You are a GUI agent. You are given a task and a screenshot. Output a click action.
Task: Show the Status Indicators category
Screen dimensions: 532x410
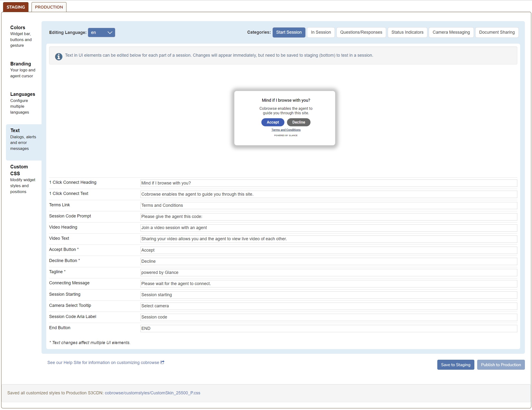407,32
